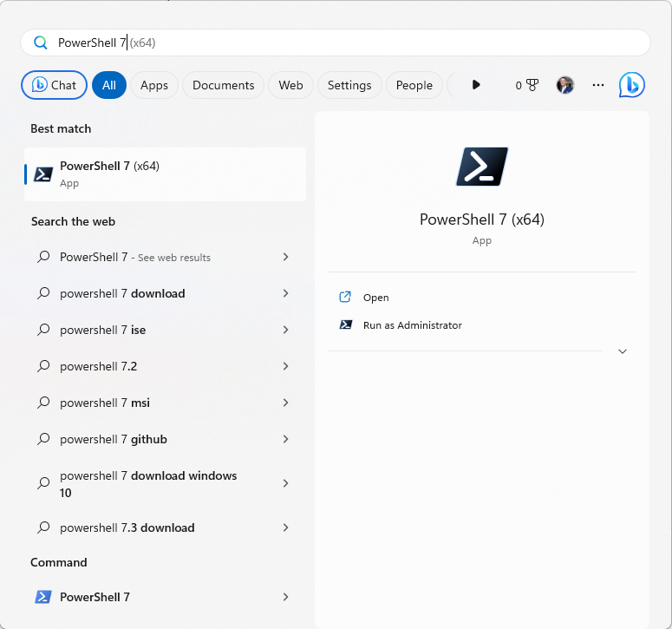672x629 pixels.
Task: Select the All filter tab
Action: coord(109,85)
